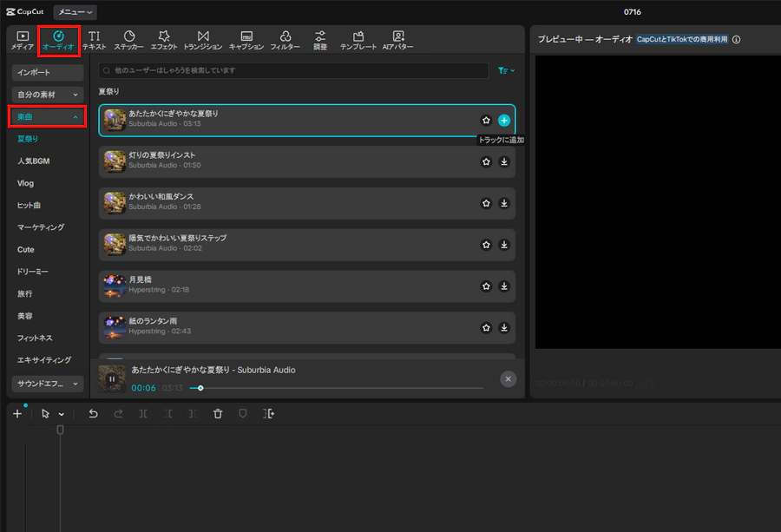Switch to the オーディオ audio tab

coord(59,40)
